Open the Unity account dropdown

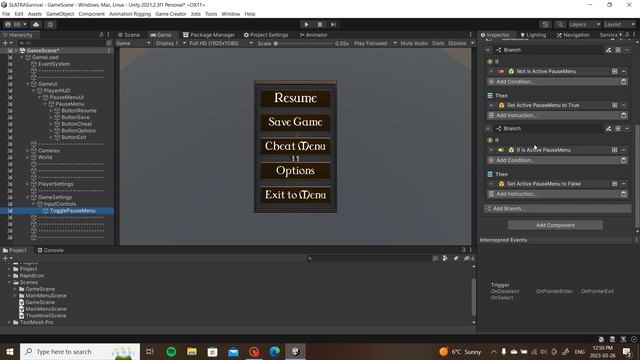(x=16, y=24)
